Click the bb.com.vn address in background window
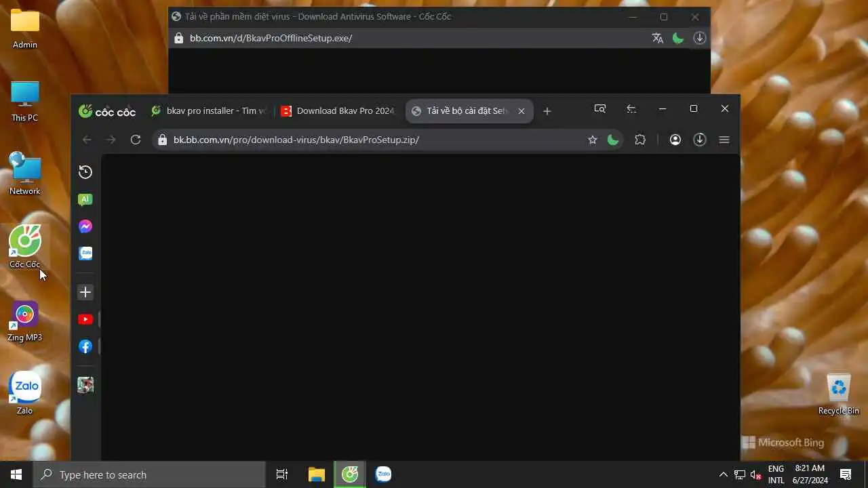 271,38
